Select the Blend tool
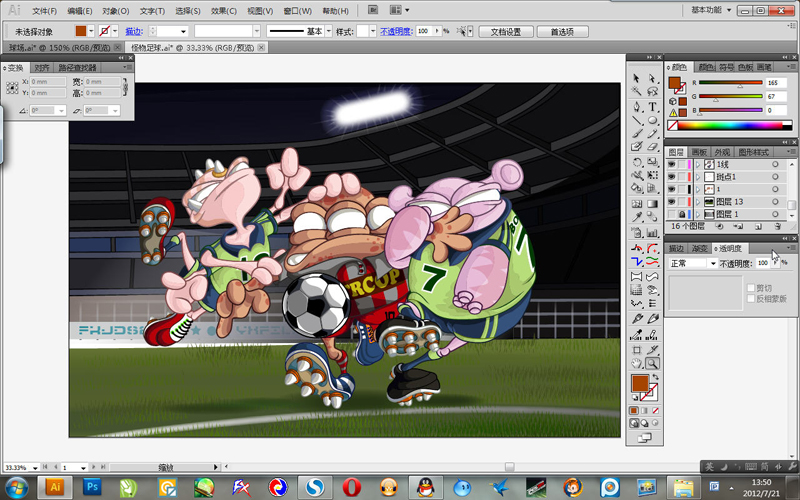The image size is (800, 500). [652, 217]
